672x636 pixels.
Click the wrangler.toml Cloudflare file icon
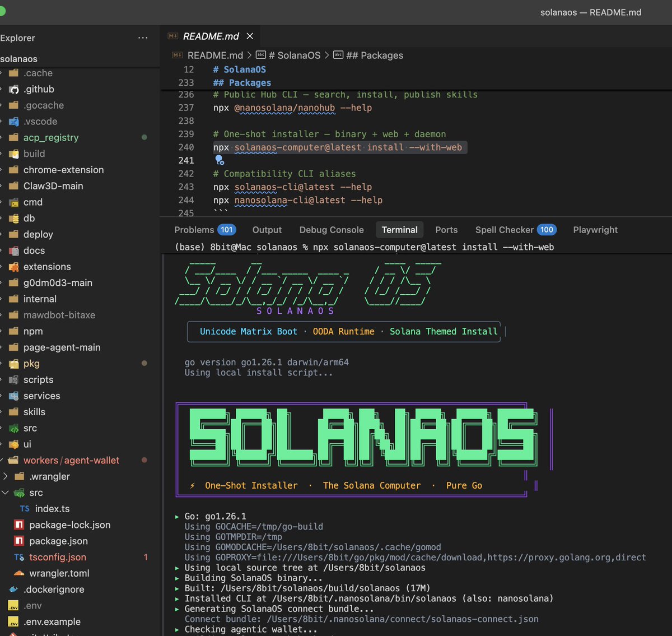tap(19, 573)
